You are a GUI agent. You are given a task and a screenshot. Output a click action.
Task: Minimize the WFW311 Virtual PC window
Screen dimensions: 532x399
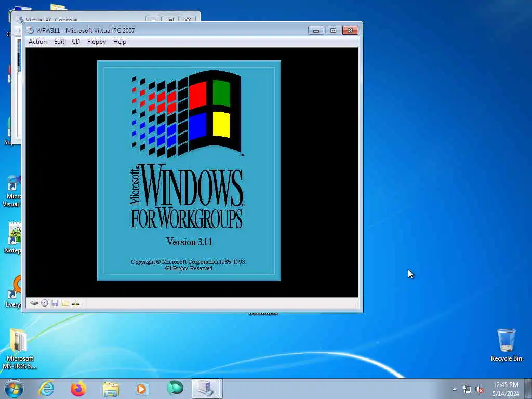click(316, 31)
